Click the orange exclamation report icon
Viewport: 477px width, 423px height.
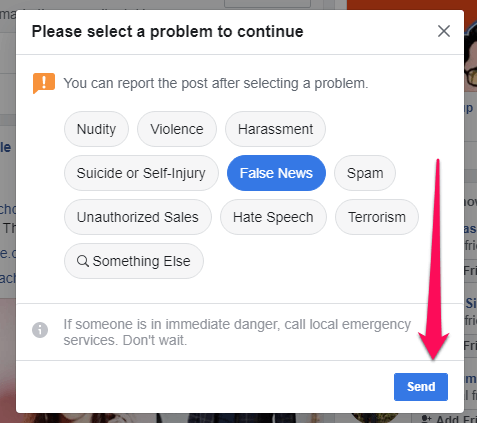tap(44, 83)
